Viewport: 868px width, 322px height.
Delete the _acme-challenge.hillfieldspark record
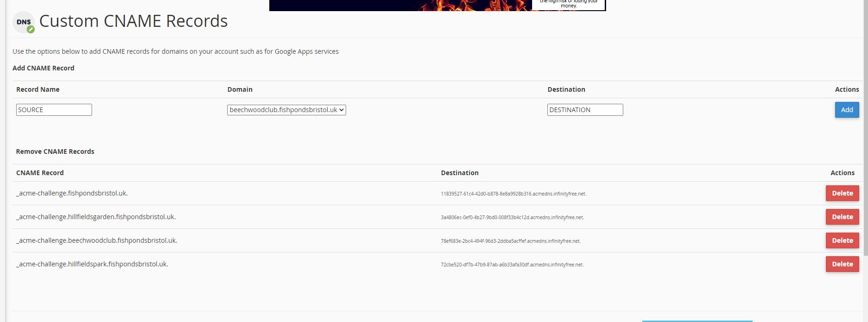(x=842, y=264)
